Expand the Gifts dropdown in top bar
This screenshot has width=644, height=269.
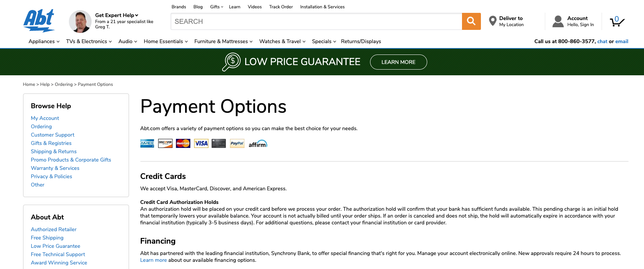216,7
